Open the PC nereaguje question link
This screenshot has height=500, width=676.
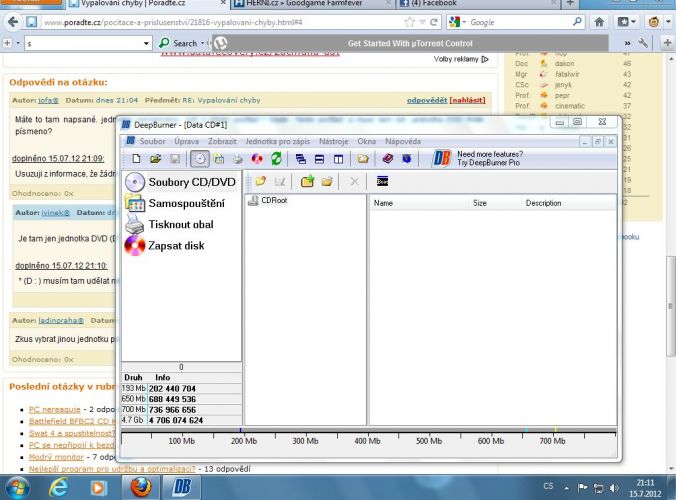point(54,409)
